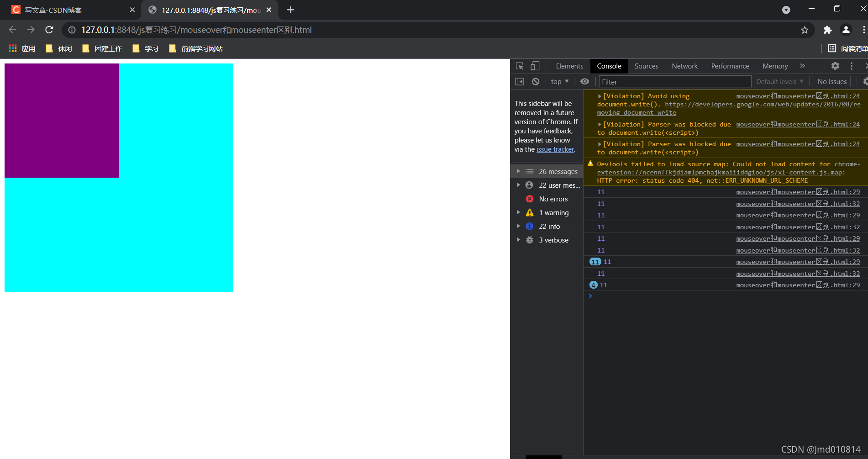
Task: Clear the console messages icon
Action: pos(535,81)
